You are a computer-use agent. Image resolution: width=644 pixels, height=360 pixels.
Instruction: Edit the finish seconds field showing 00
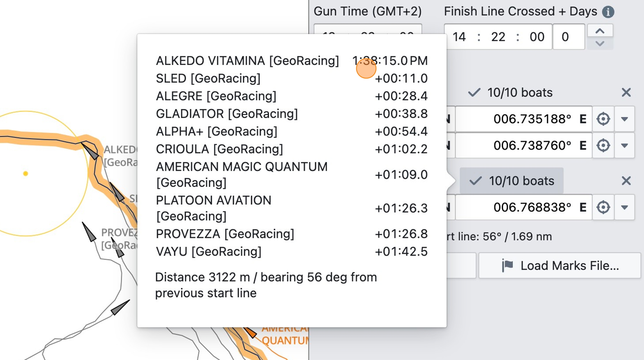(x=537, y=37)
